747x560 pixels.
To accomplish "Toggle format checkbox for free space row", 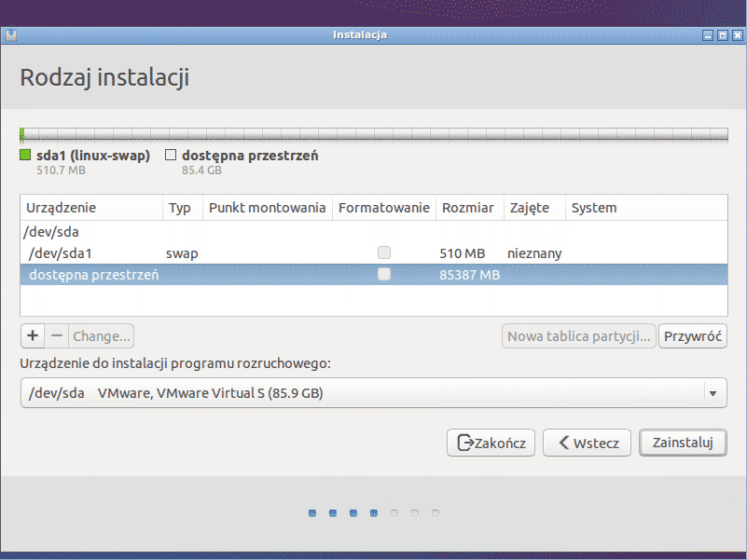I will [383, 275].
